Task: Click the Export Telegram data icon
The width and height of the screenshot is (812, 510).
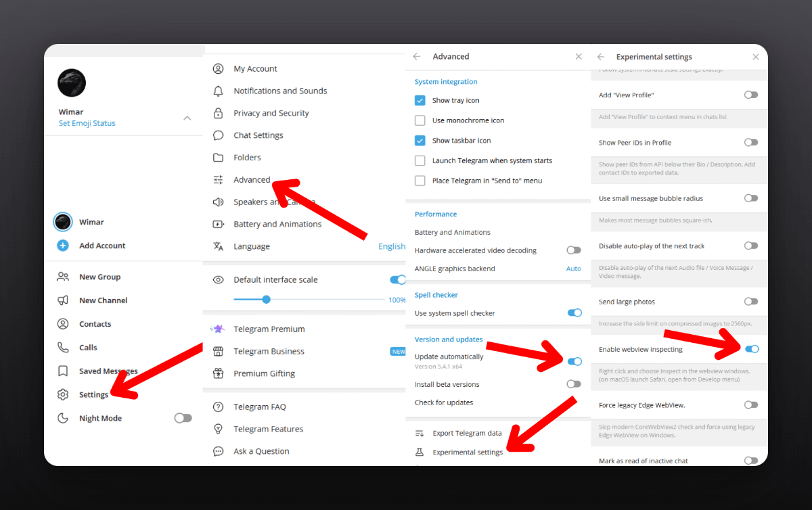Action: 420,433
